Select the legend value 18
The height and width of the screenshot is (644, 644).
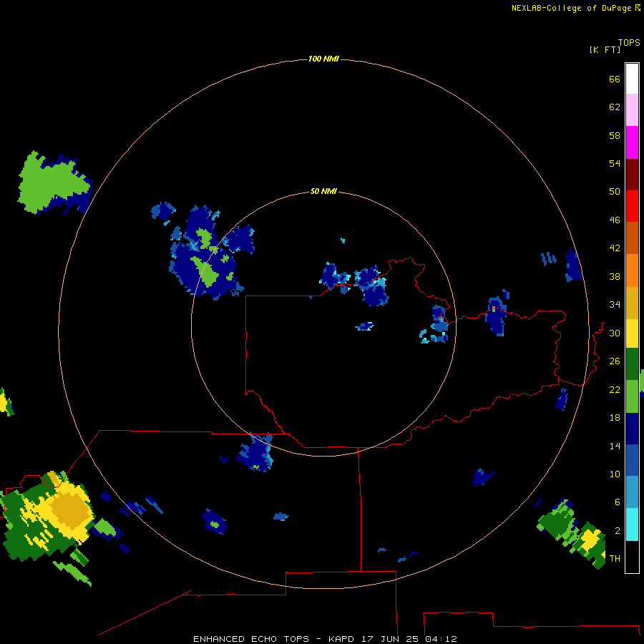[615, 418]
